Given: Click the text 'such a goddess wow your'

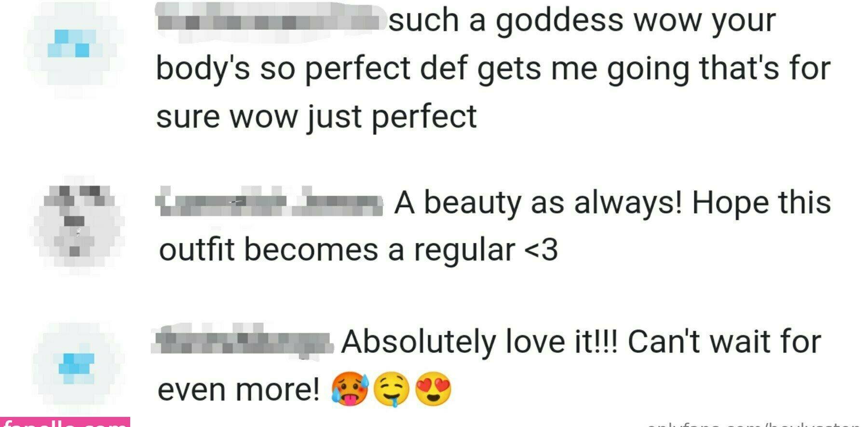Looking at the screenshot, I should click(x=582, y=21).
